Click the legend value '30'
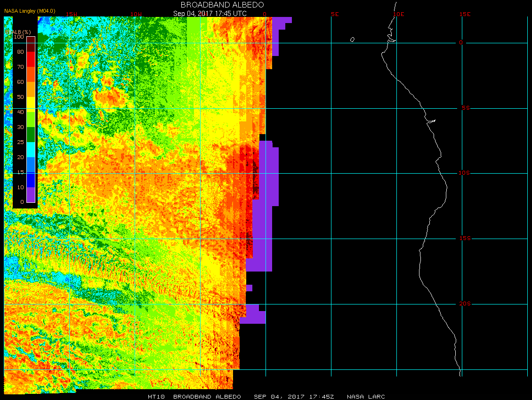The height and width of the screenshot is (400, 532). pos(21,127)
